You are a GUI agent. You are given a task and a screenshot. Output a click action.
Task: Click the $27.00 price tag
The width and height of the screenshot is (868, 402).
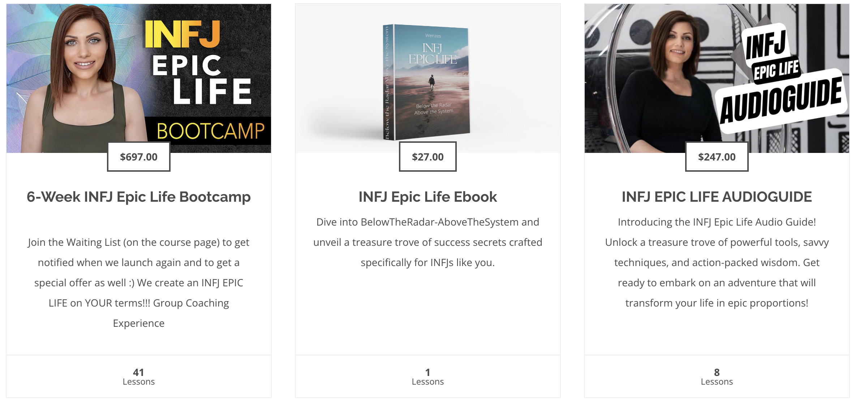[427, 157]
